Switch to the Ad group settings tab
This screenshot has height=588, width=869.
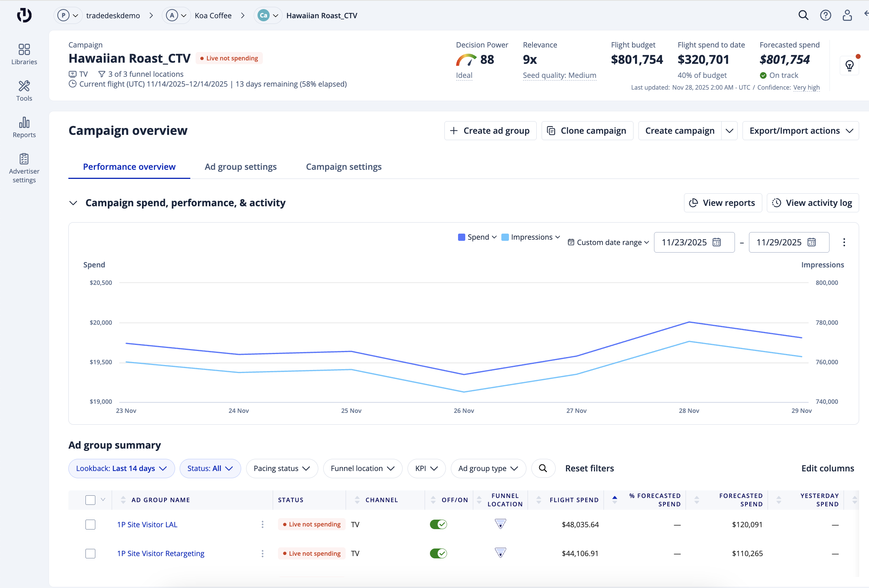click(x=240, y=167)
